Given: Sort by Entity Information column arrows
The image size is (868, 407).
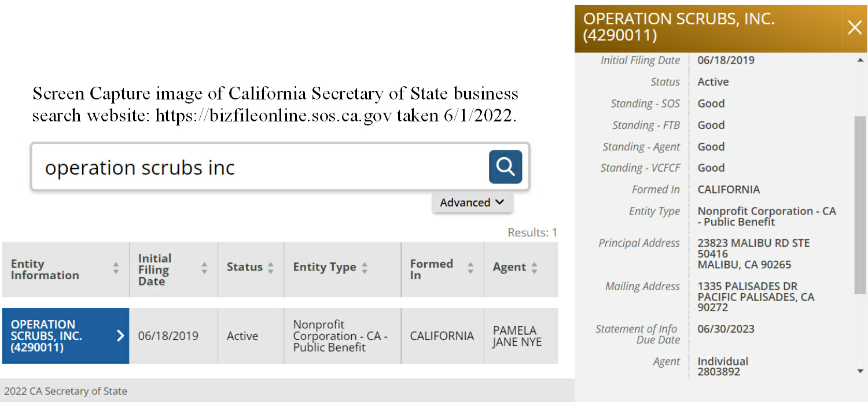Looking at the screenshot, I should (116, 268).
